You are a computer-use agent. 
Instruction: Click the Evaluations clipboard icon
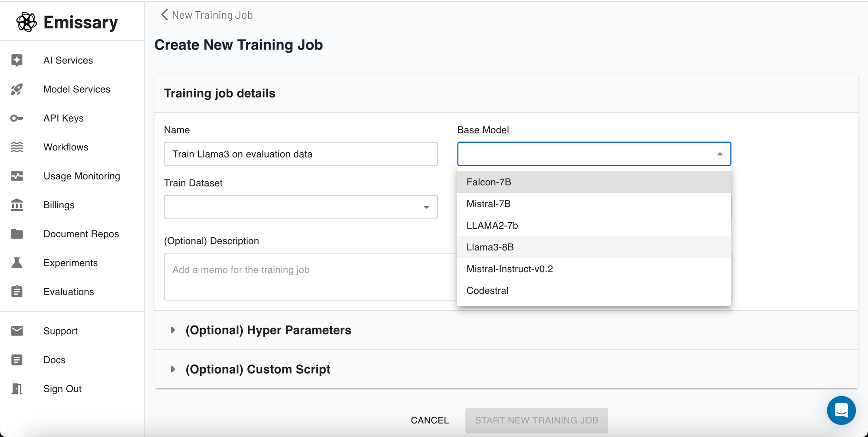(x=17, y=292)
